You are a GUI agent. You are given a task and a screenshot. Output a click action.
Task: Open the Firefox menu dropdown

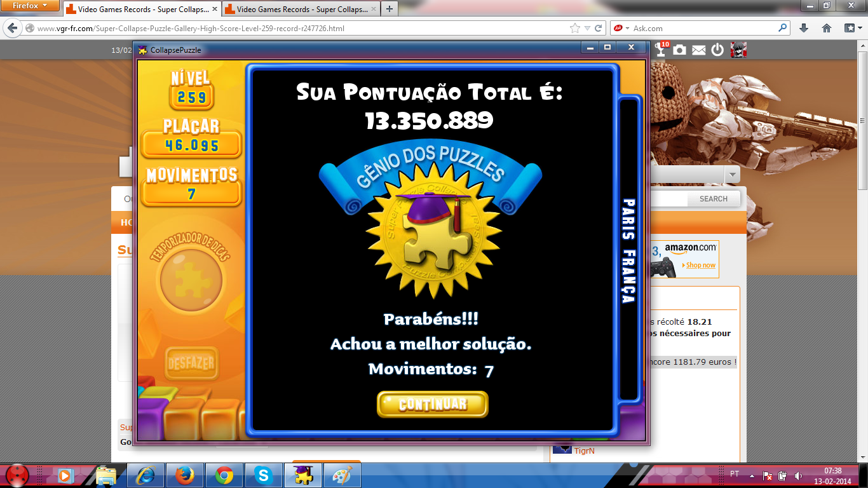point(30,6)
